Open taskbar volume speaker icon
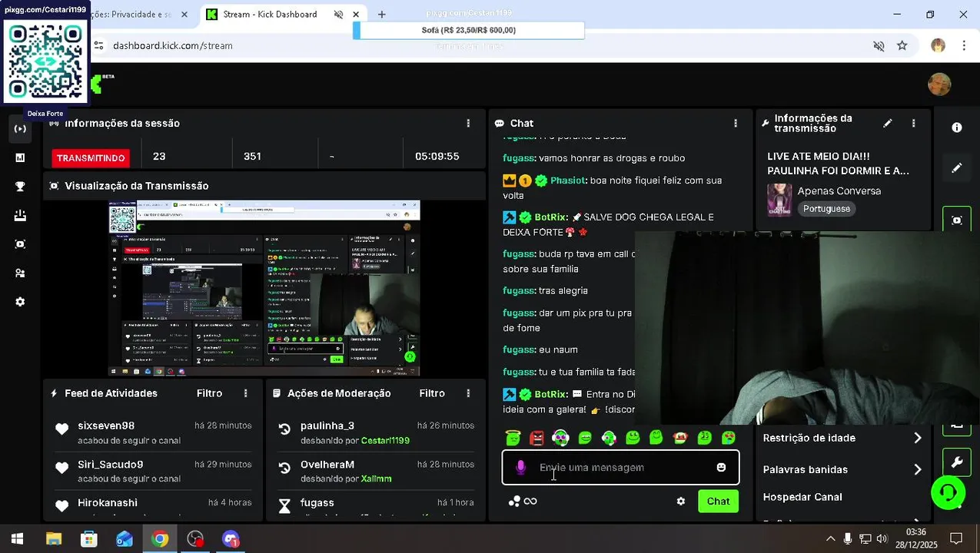This screenshot has width=980, height=553. pos(882,539)
